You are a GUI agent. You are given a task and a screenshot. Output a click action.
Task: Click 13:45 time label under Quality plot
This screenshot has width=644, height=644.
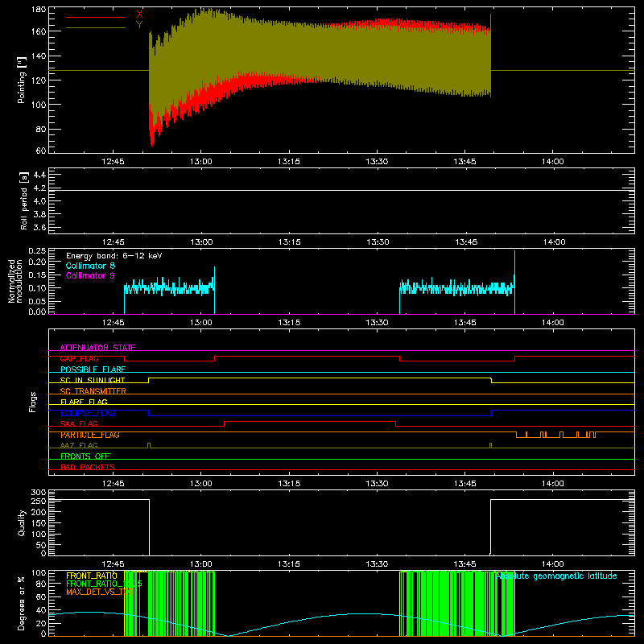(465, 564)
